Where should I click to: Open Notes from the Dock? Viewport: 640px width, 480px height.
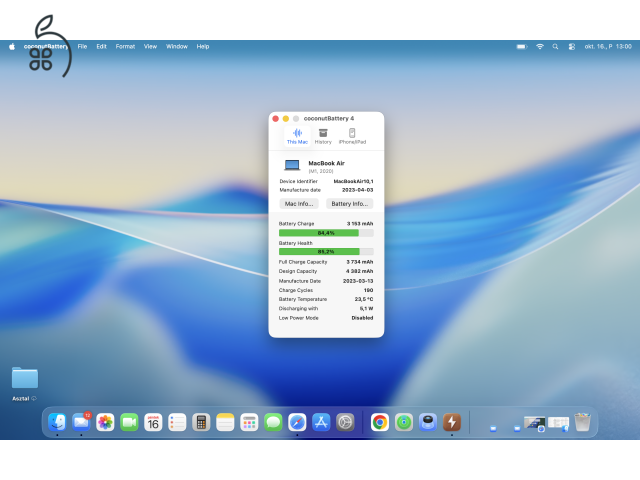point(225,422)
